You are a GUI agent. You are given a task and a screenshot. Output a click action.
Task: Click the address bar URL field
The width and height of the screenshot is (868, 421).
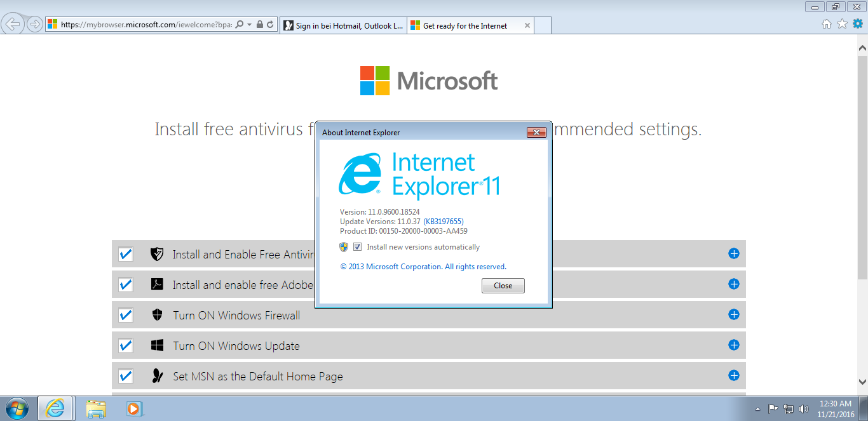[147, 25]
